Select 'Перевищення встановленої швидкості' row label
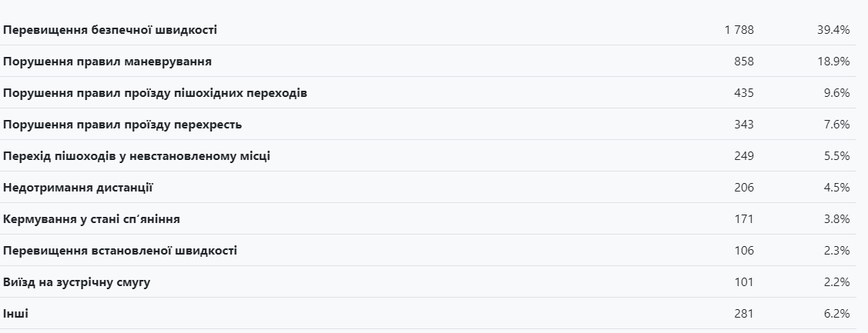The height and width of the screenshot is (333, 868). 120,251
